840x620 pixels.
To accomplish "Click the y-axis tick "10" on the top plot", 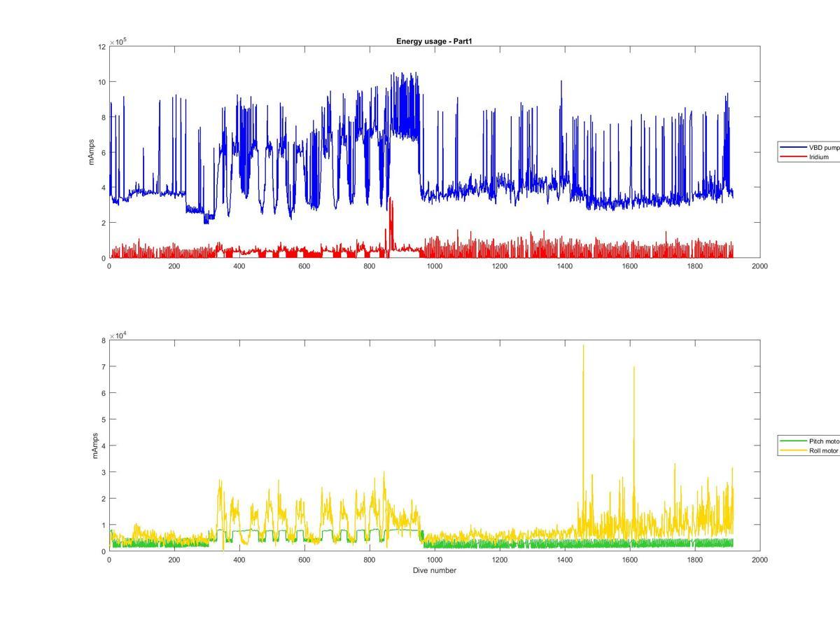I will click(x=102, y=82).
